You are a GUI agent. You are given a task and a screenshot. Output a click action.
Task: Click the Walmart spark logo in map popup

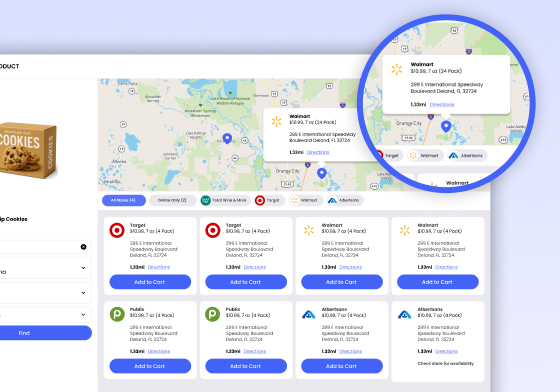(x=276, y=121)
